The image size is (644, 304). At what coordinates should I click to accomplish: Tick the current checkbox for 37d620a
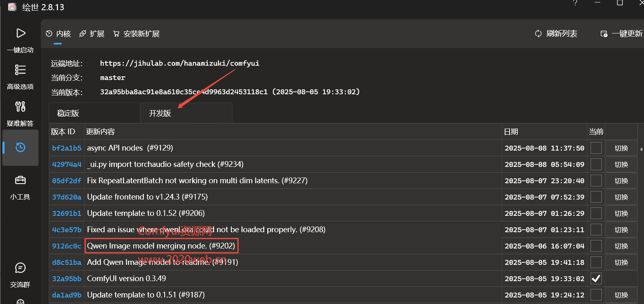(x=596, y=197)
